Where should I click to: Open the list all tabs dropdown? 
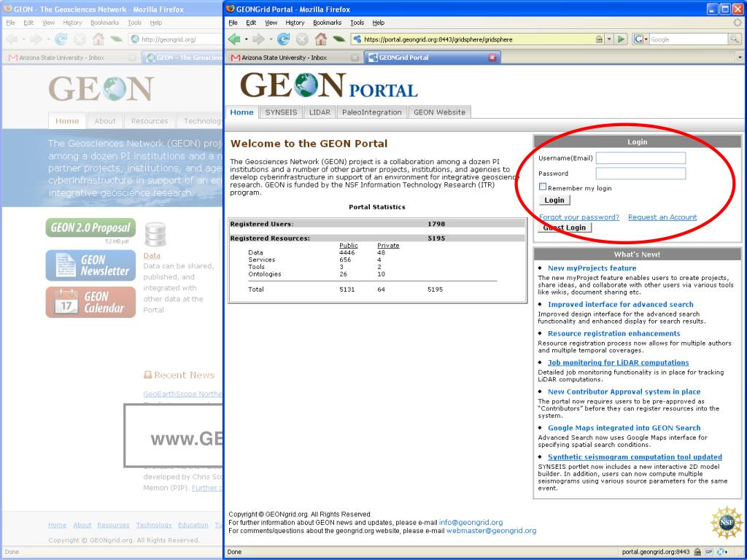(x=740, y=58)
